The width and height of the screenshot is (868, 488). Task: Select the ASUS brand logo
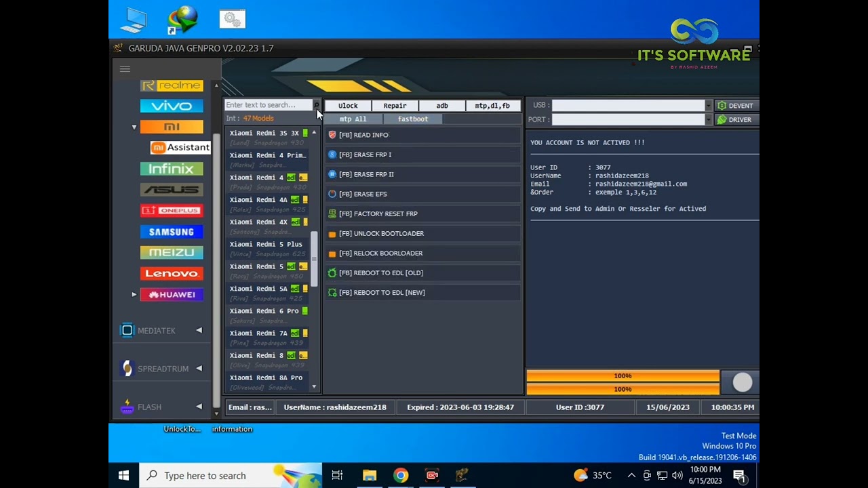click(172, 189)
